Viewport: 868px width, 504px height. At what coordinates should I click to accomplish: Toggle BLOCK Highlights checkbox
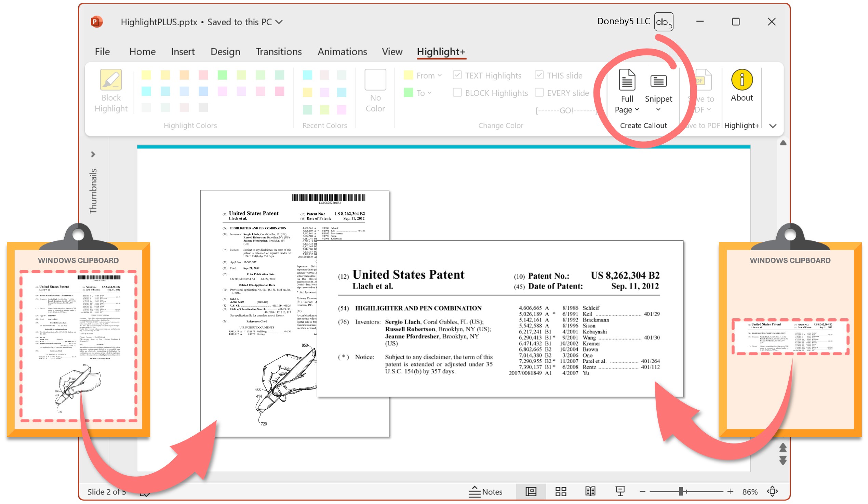457,92
